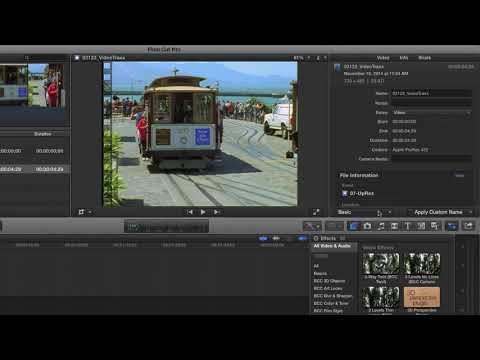Enter full screen viewer mode
Screen dimensions: 480x360
click(x=316, y=212)
